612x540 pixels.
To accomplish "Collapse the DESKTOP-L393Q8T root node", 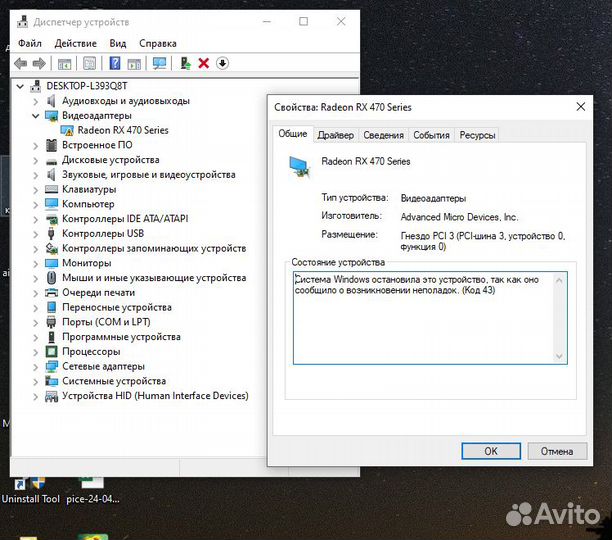I will 20,86.
